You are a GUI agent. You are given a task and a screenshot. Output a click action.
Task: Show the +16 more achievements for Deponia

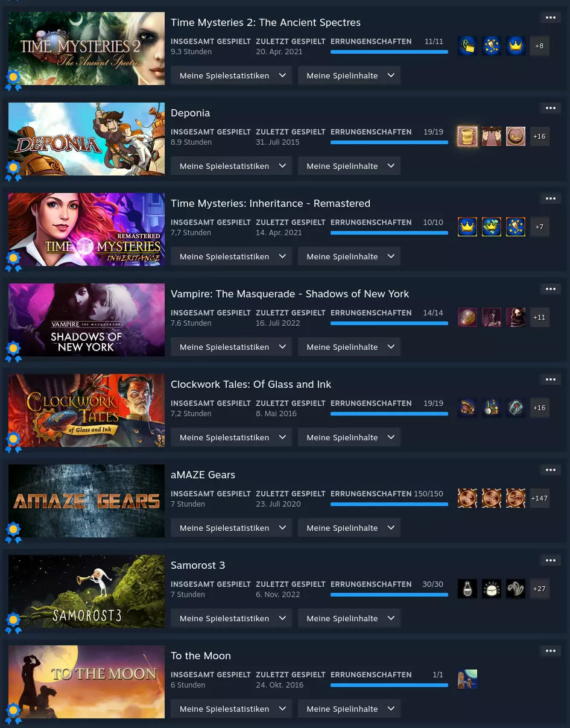(x=540, y=136)
